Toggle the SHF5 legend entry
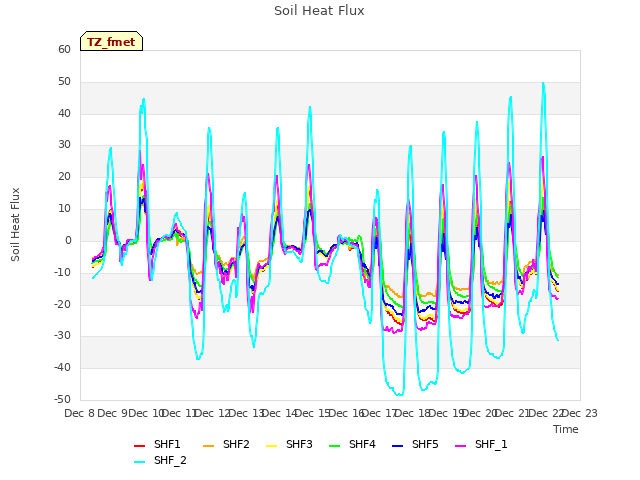This screenshot has width=640, height=480. [x=415, y=444]
